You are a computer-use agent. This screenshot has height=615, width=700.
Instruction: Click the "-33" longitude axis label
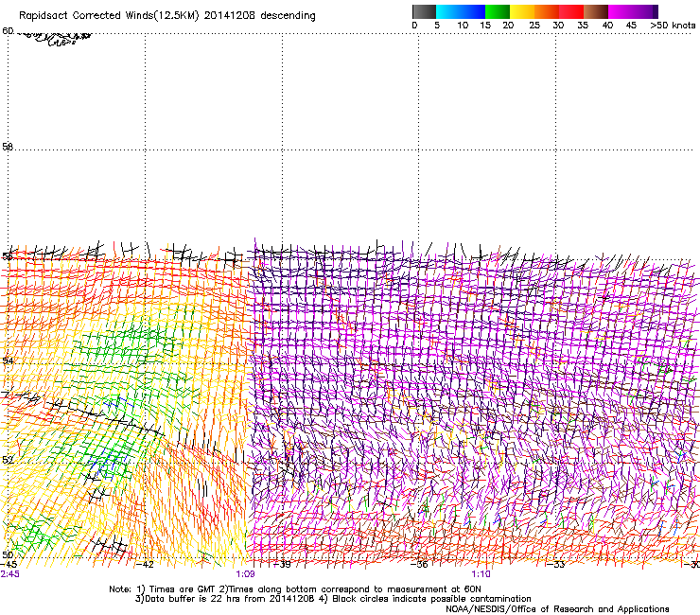tap(555, 565)
